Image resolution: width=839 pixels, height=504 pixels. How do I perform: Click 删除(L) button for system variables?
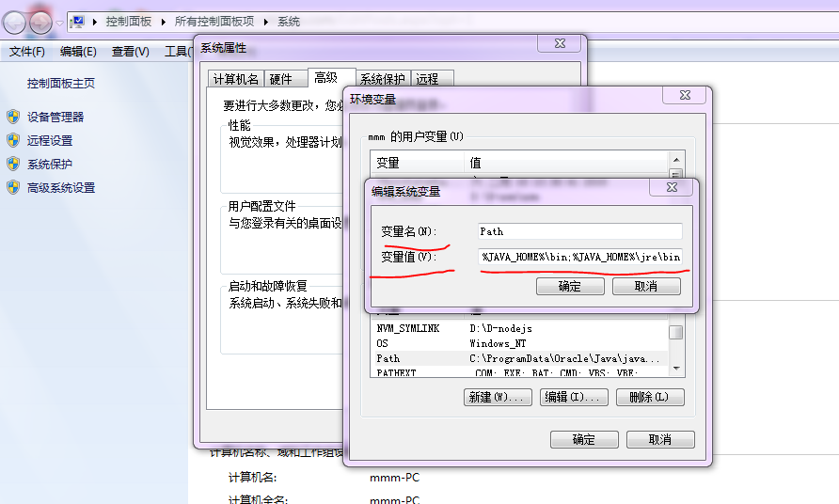pos(650,397)
